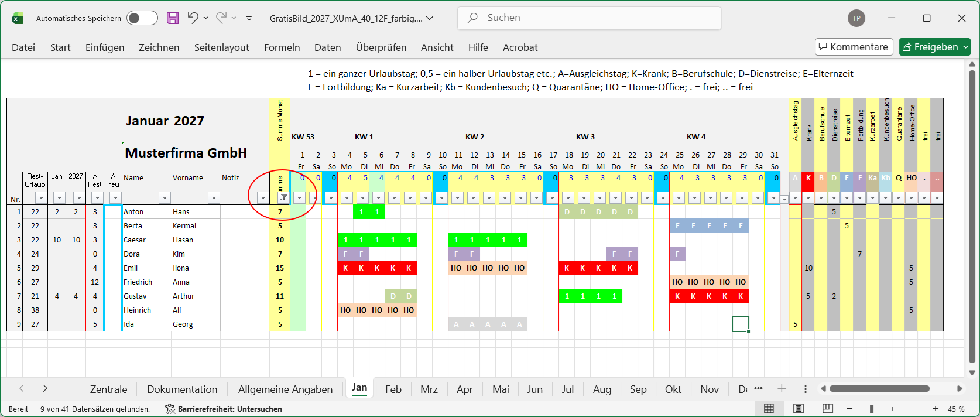Viewport: 980px width, 417px height.
Task: Open the Zentrale sheet tab
Action: tap(108, 389)
